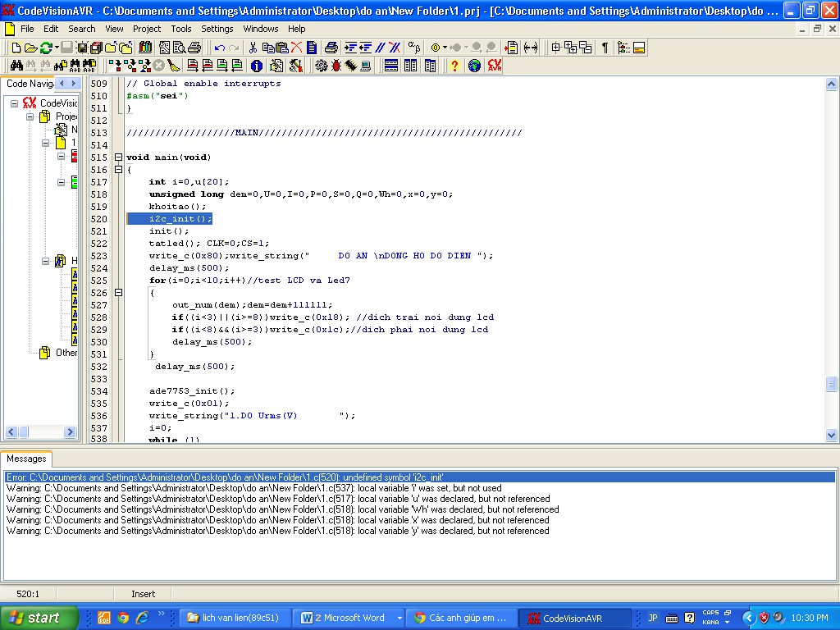Click the yellow question mark Help icon
This screenshot has height=630, width=840.
pos(454,66)
